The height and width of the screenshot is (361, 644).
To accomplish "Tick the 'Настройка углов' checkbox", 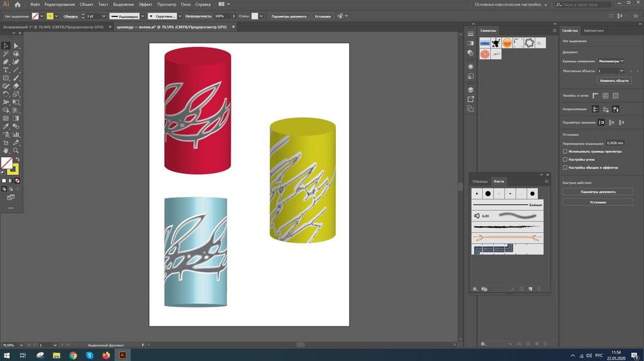I will click(x=565, y=160).
